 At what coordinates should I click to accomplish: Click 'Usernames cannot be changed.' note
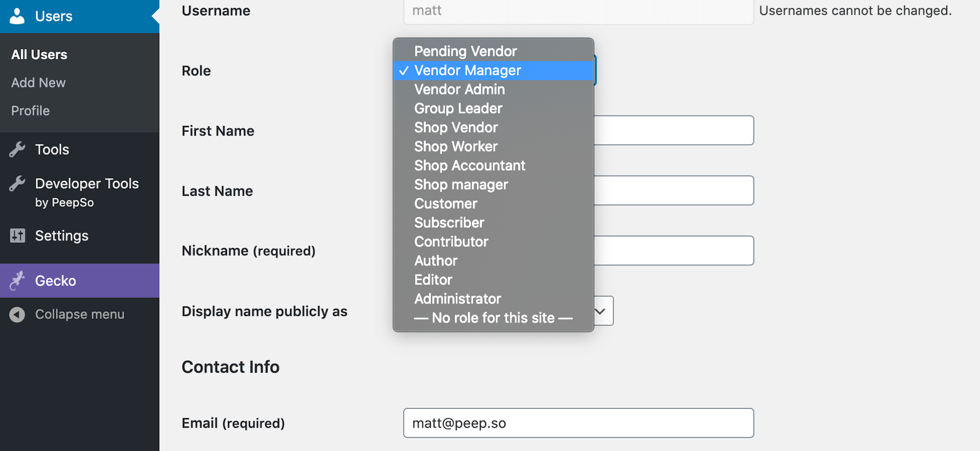tap(855, 11)
